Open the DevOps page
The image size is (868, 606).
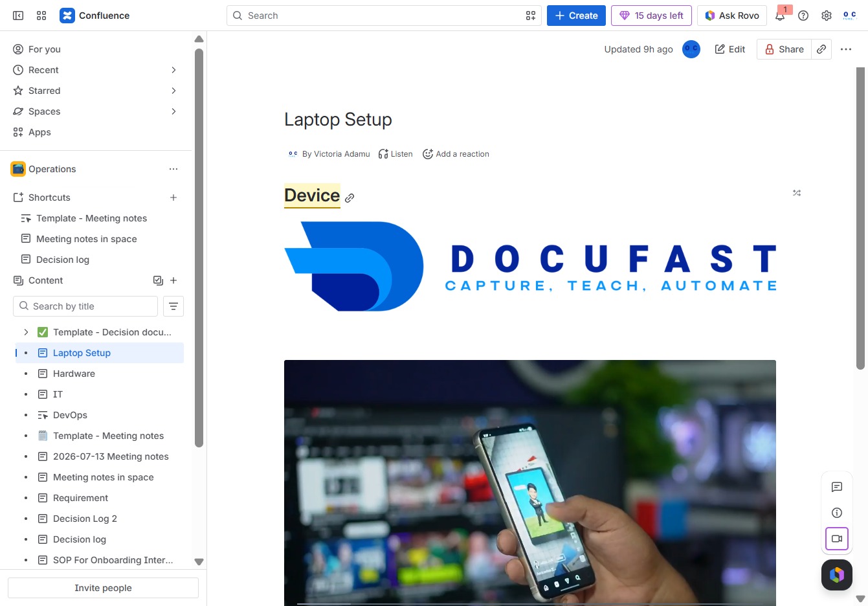pyautogui.click(x=70, y=415)
